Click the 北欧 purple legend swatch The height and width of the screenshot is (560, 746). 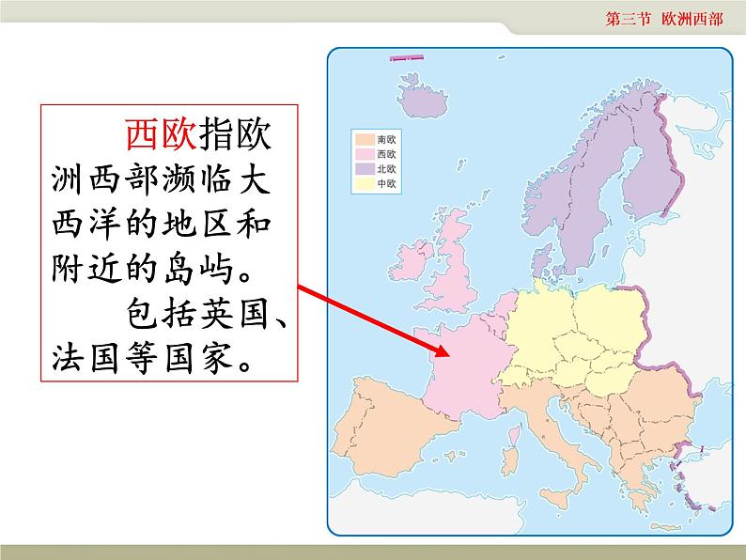tap(365, 169)
